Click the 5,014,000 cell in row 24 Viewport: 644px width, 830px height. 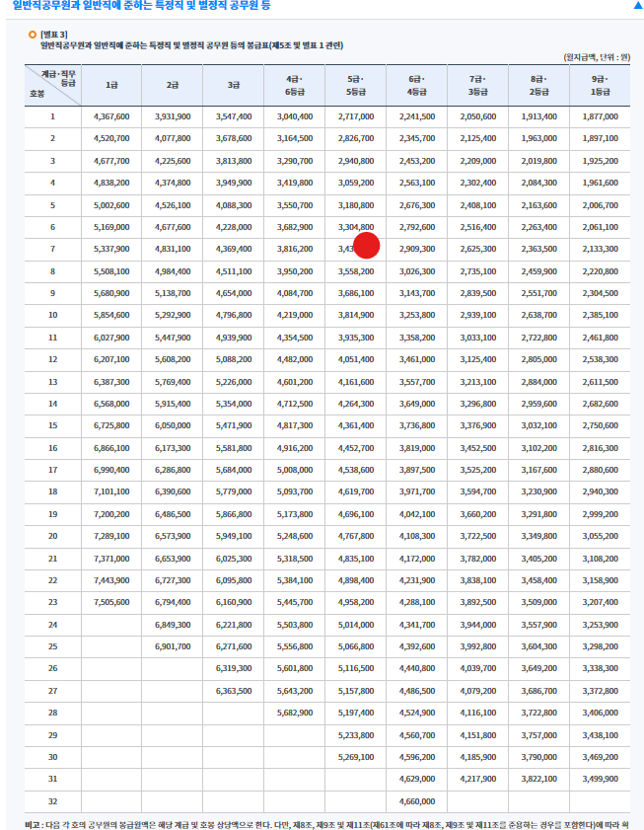pyautogui.click(x=356, y=625)
